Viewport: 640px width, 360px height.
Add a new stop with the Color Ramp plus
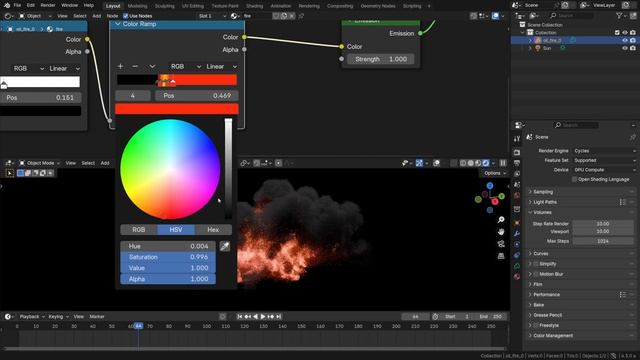click(x=120, y=66)
